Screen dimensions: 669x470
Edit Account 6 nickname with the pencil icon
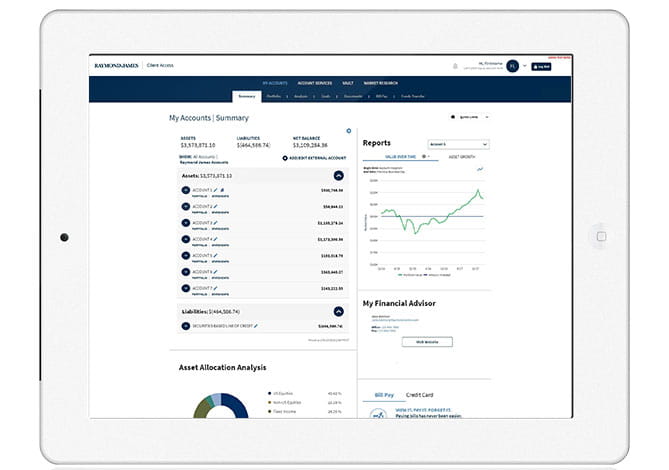pyautogui.click(x=215, y=272)
